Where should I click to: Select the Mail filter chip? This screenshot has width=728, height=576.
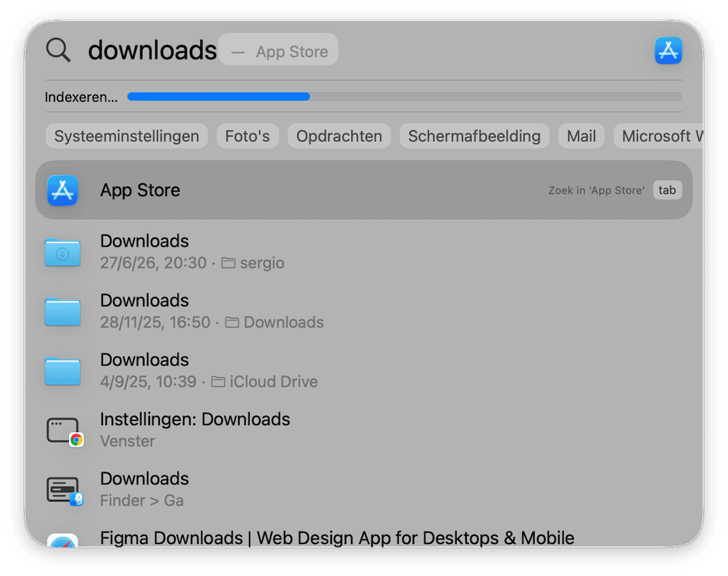(581, 136)
